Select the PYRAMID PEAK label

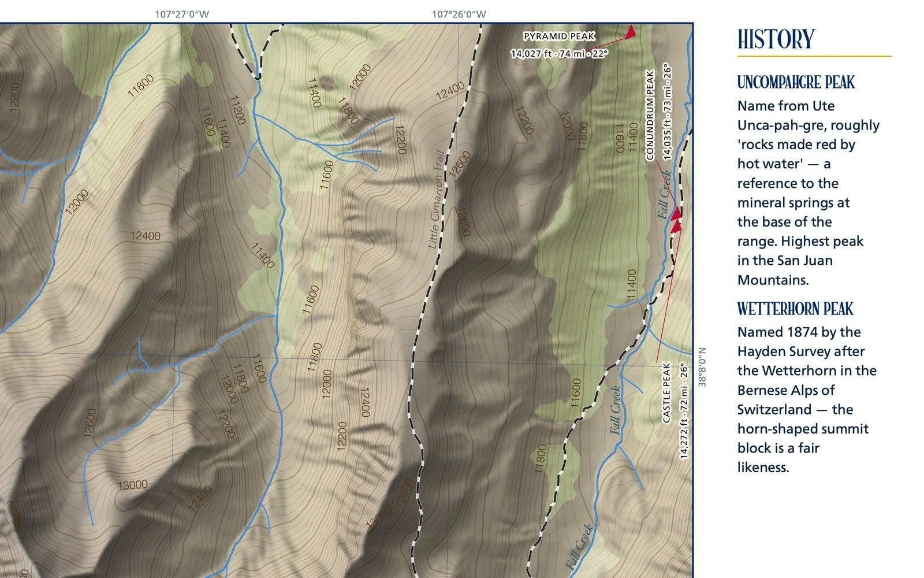click(x=559, y=36)
